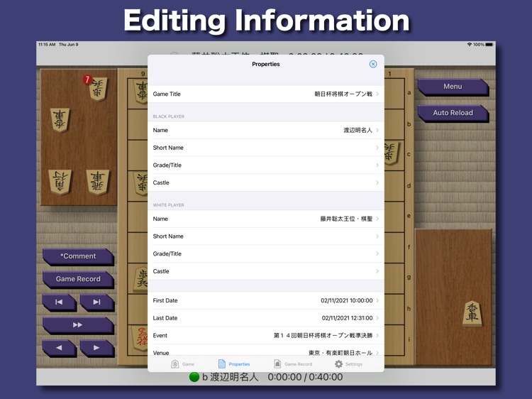The image size is (532, 399).
Task: Open the Venue row
Action: (266, 351)
